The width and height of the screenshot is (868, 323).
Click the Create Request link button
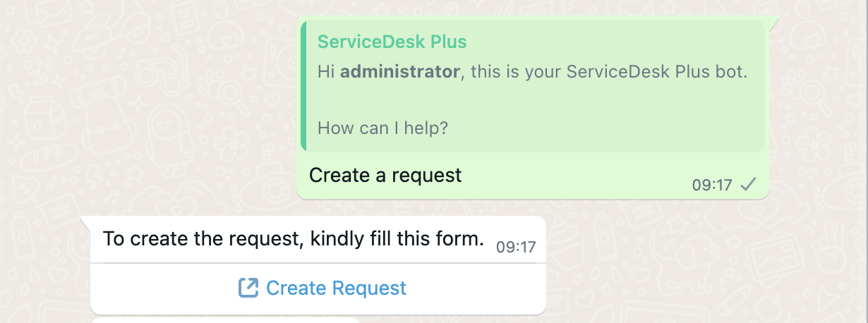click(336, 288)
